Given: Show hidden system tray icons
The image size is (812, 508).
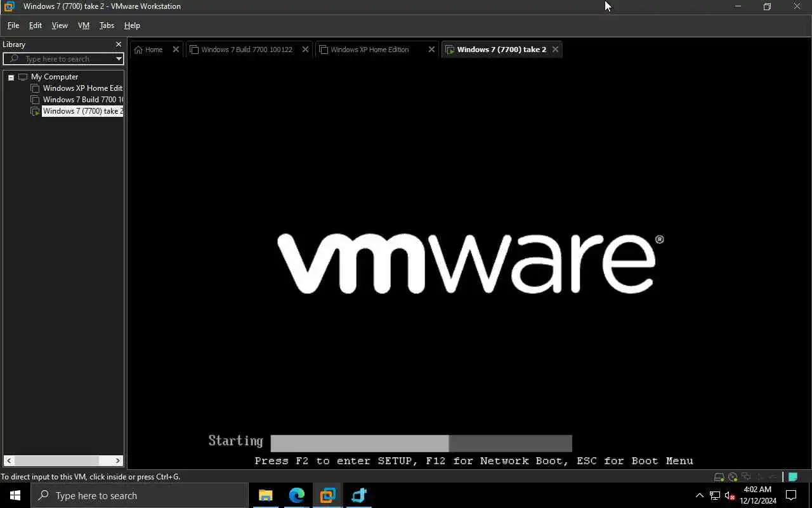Looking at the screenshot, I should click(x=700, y=495).
